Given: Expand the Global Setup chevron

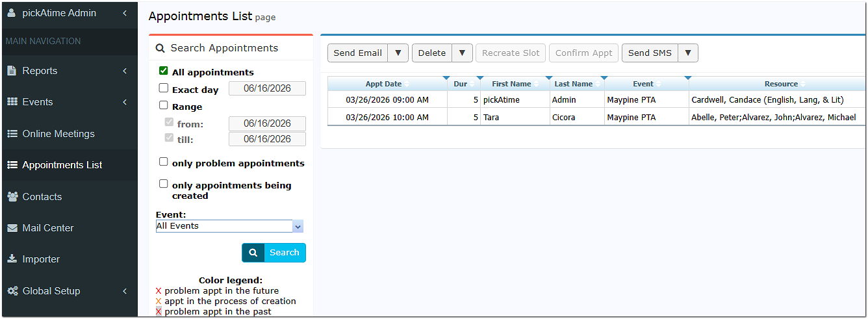Looking at the screenshot, I should pos(125,291).
